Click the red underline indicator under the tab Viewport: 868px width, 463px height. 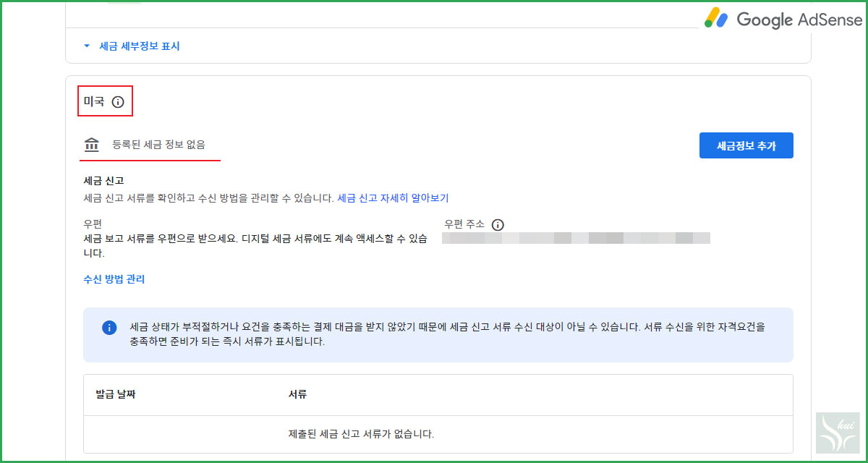pos(150,161)
